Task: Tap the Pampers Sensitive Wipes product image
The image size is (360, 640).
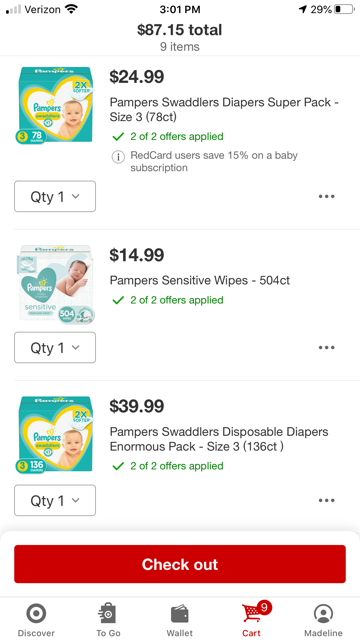Action: click(x=56, y=284)
